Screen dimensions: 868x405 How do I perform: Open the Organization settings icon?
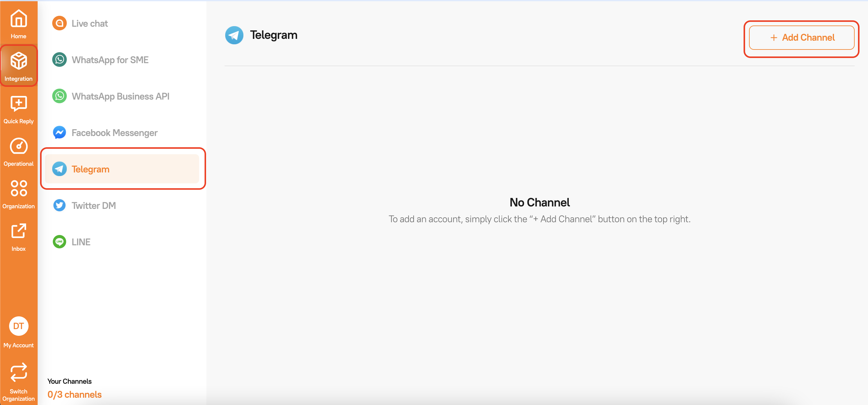pyautogui.click(x=19, y=188)
